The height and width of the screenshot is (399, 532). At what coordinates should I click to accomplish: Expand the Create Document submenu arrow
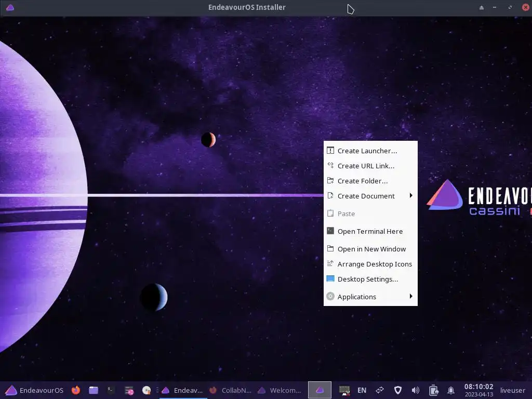pos(411,195)
